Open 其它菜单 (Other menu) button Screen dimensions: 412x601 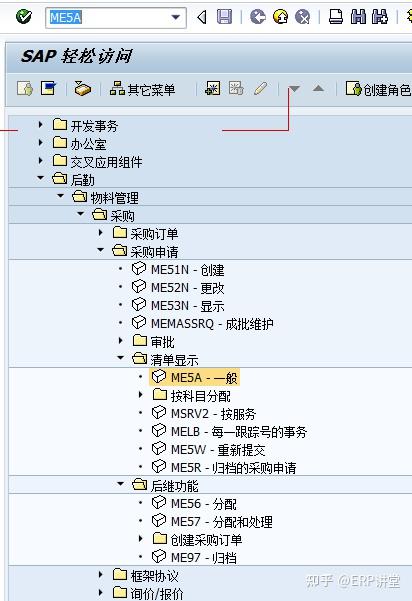142,89
